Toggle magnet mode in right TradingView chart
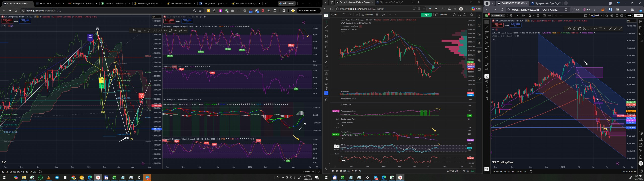 coord(487,76)
